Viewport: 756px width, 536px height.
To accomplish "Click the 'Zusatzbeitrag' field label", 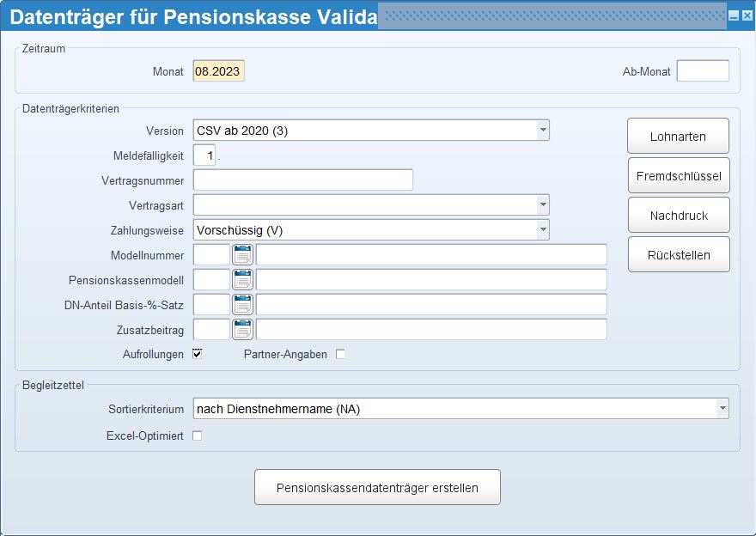I will point(150,331).
